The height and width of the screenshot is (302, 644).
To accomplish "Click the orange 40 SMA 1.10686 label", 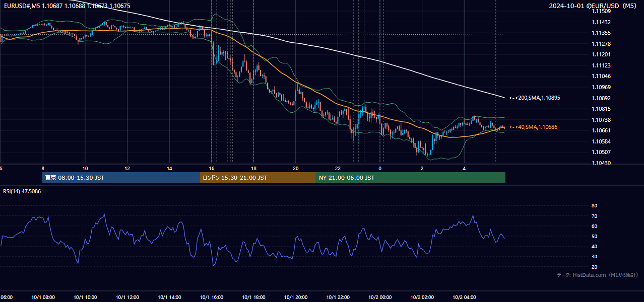I will [x=533, y=127].
